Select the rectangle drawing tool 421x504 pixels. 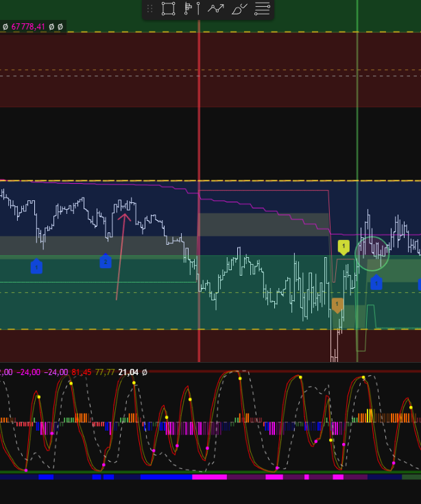168,9
